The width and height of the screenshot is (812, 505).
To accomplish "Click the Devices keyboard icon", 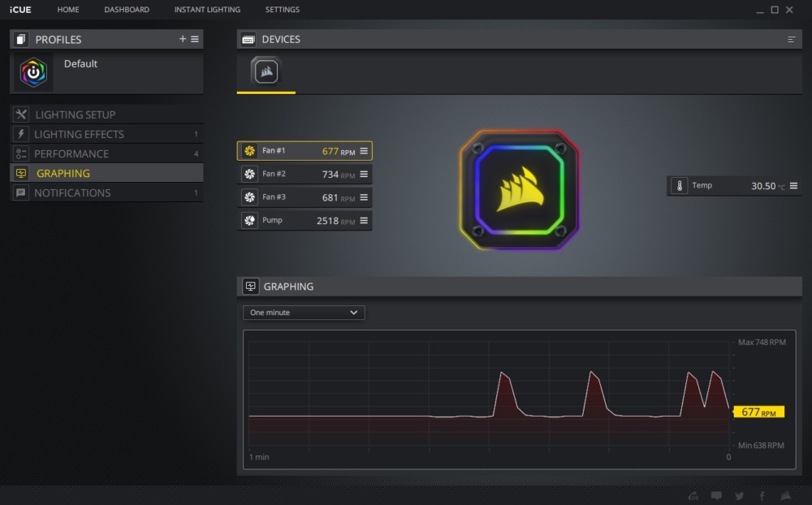I will [248, 39].
